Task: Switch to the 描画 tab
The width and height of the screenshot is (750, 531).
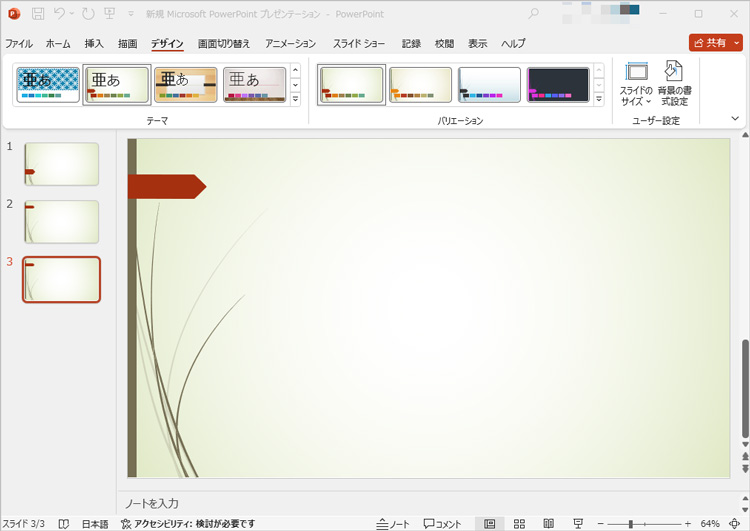Action: pyautogui.click(x=128, y=44)
